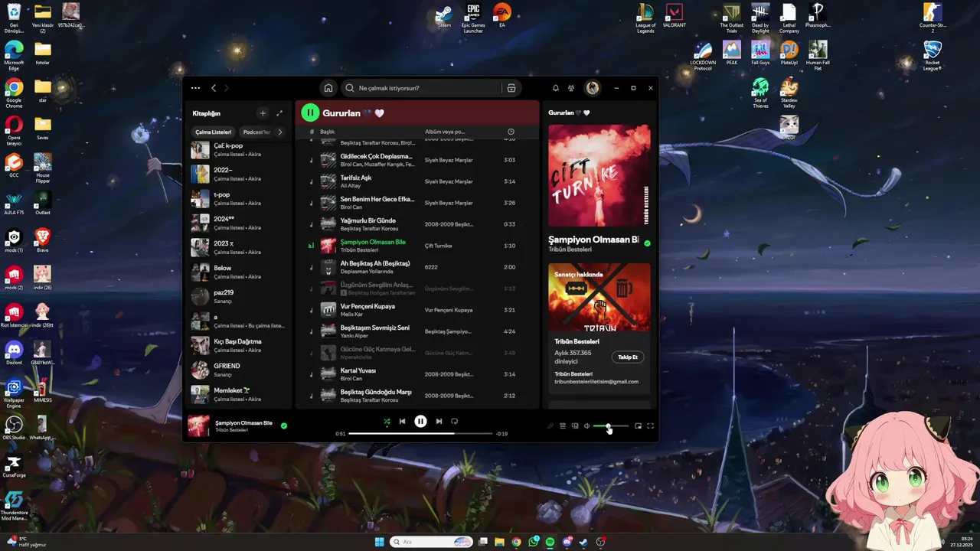Open Steam from the taskbar
980x551 pixels.
pos(583,542)
